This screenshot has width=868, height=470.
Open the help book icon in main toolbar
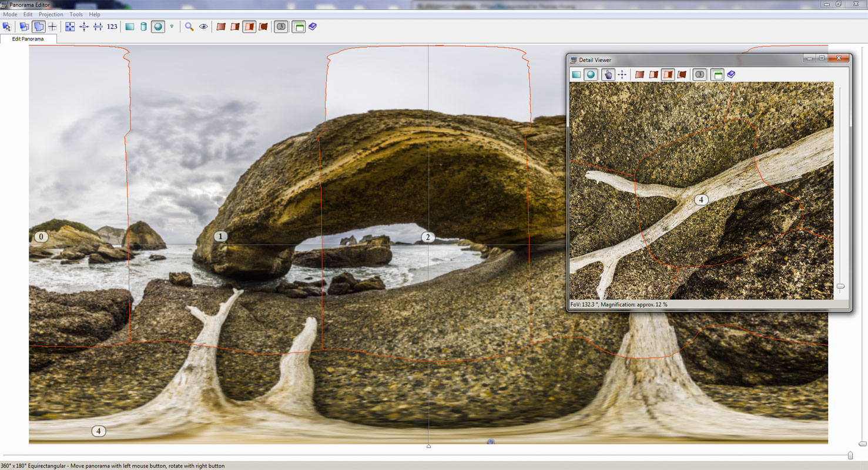point(313,26)
